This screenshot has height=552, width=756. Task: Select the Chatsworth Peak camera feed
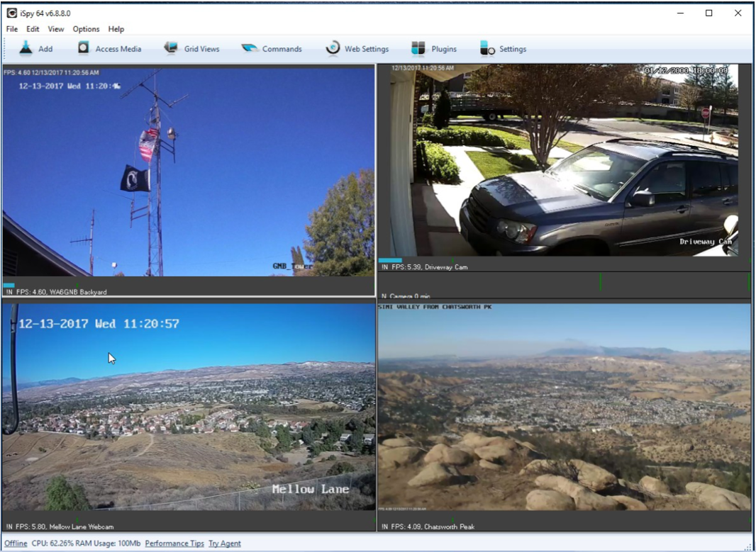[564, 407]
